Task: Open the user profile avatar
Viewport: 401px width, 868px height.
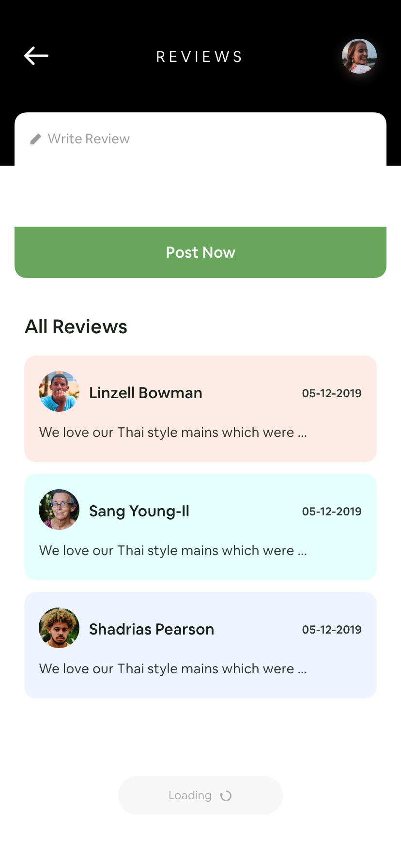Action: 359,56
